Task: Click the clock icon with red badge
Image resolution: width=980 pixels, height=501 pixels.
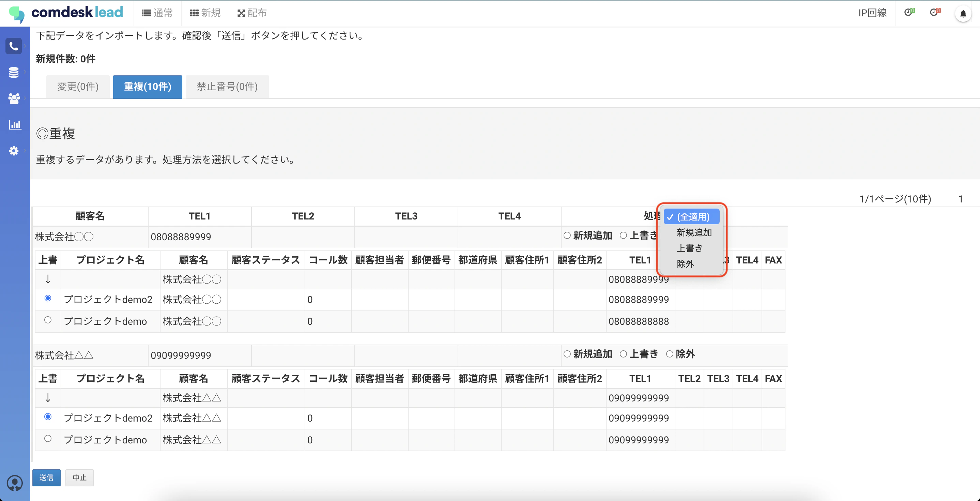Action: tap(935, 13)
